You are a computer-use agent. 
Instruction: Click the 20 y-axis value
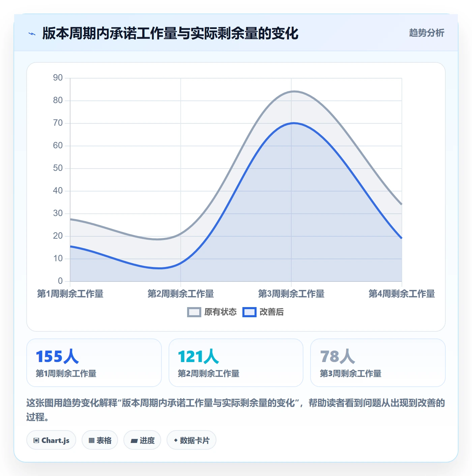tap(58, 236)
